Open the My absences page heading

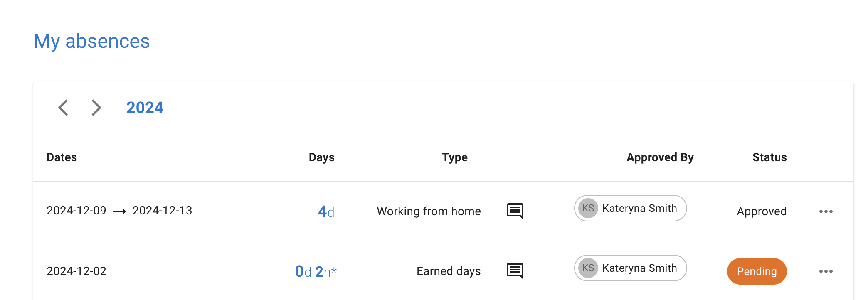pos(92,41)
